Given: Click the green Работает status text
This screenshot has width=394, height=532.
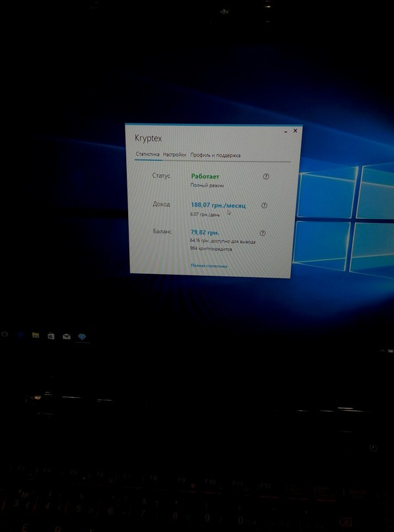Looking at the screenshot, I should 205,176.
